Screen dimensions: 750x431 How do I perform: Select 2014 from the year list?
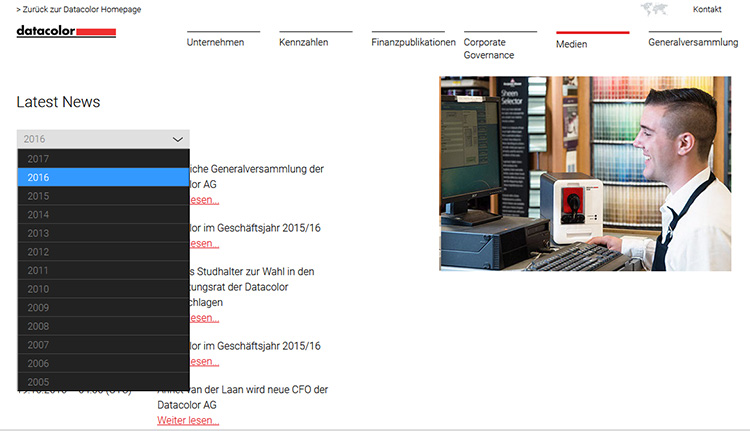(103, 215)
